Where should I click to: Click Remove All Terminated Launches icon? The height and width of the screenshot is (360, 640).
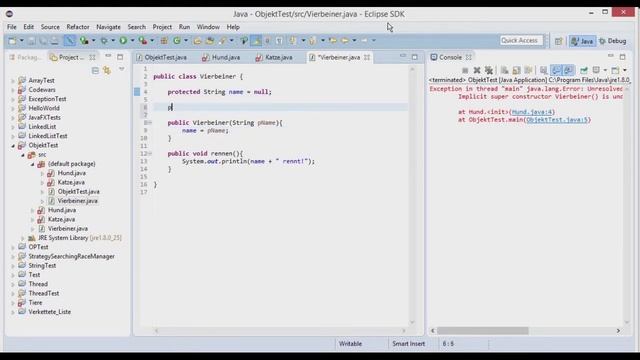[489, 70]
